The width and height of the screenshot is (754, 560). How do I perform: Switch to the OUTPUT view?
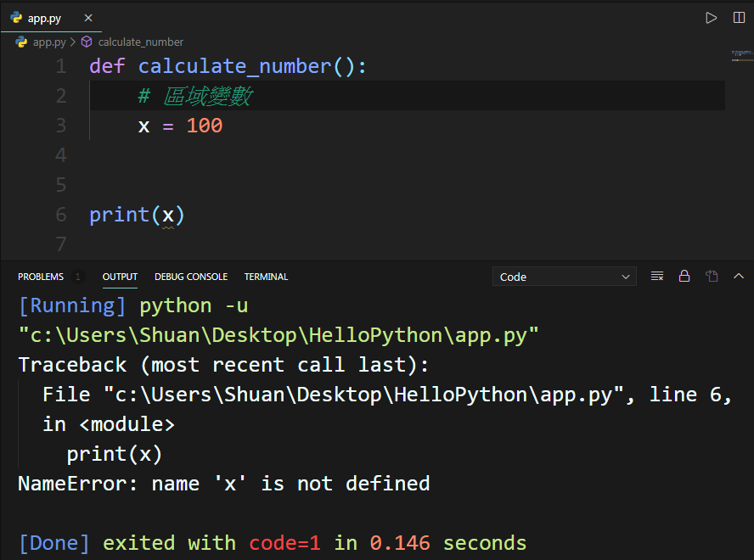(120, 277)
